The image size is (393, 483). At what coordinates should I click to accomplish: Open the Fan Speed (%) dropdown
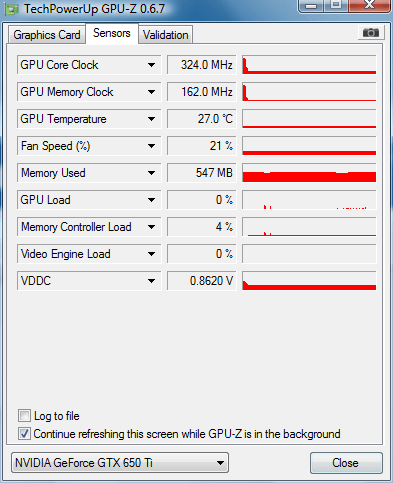[x=151, y=146]
